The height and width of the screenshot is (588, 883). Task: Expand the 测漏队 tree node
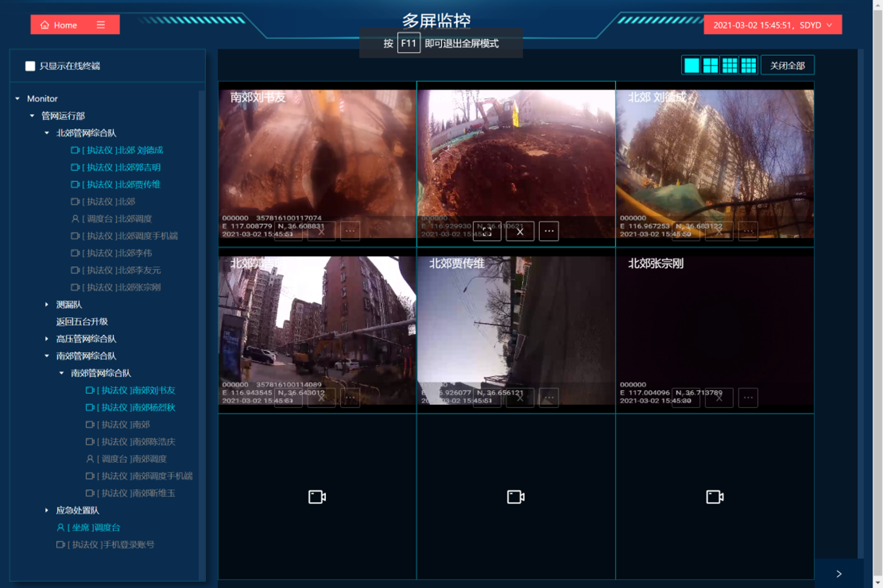point(47,304)
